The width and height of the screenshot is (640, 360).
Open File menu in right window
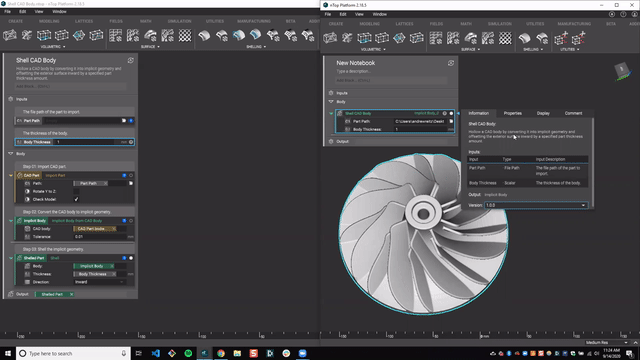pyautogui.click(x=328, y=14)
